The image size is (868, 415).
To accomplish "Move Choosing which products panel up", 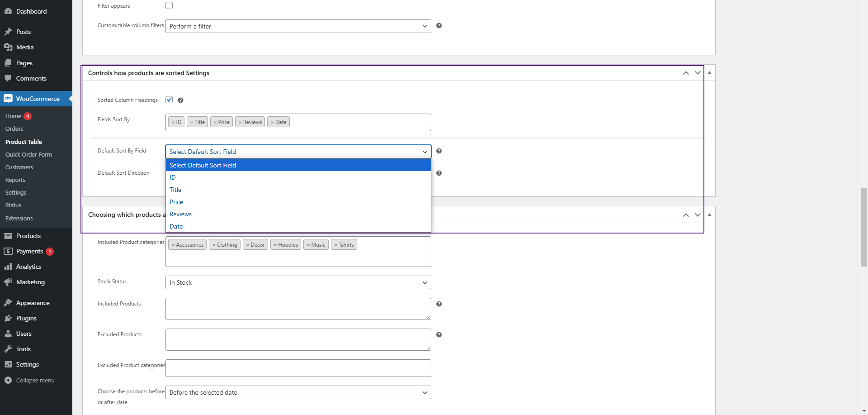I will point(686,215).
